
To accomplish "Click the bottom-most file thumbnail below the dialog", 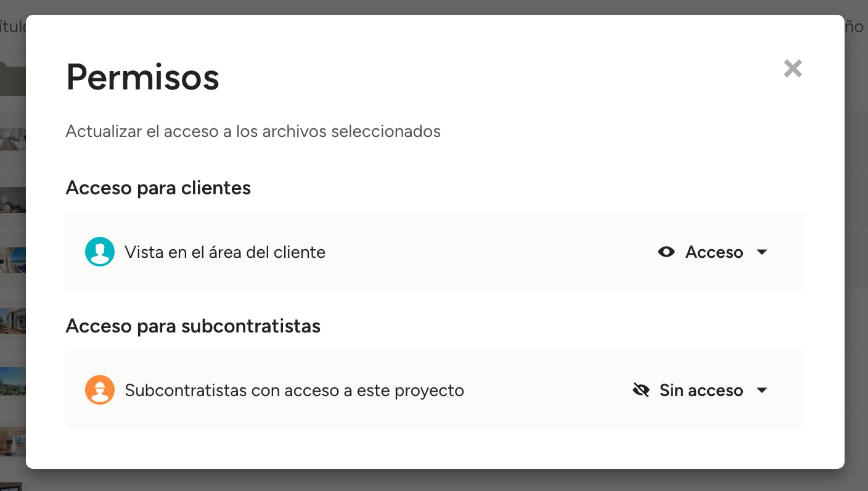I will pos(11,486).
